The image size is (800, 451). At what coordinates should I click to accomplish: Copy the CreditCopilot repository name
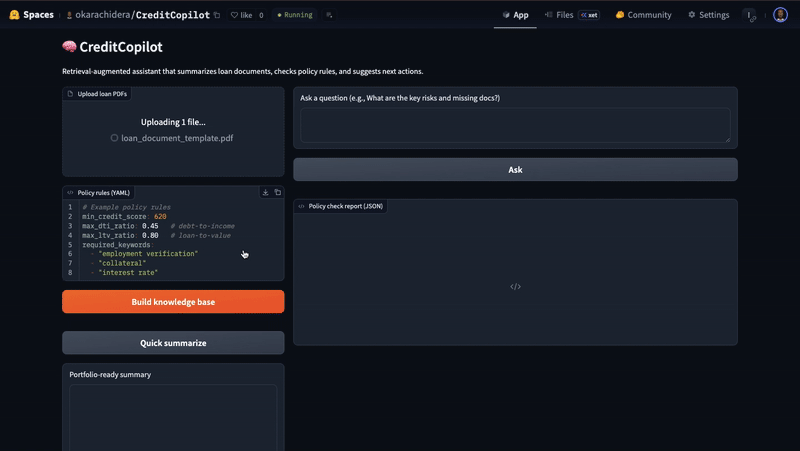(217, 15)
